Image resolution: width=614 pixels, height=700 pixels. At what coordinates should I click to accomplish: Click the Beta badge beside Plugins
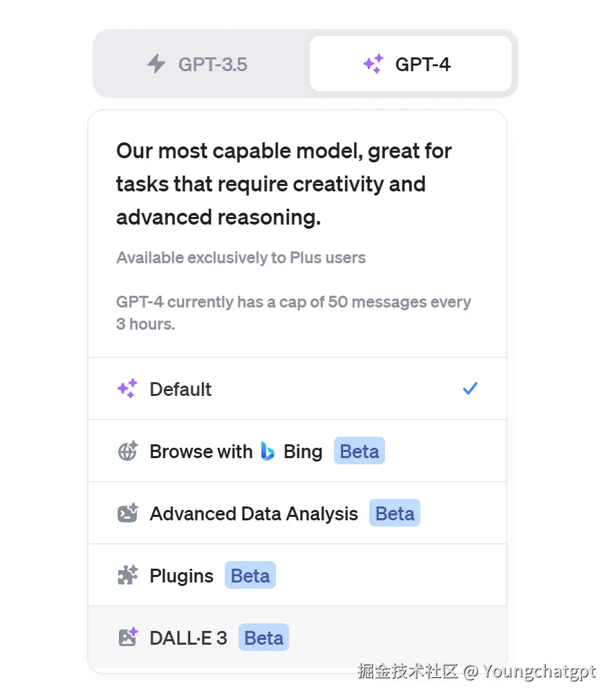(250, 576)
